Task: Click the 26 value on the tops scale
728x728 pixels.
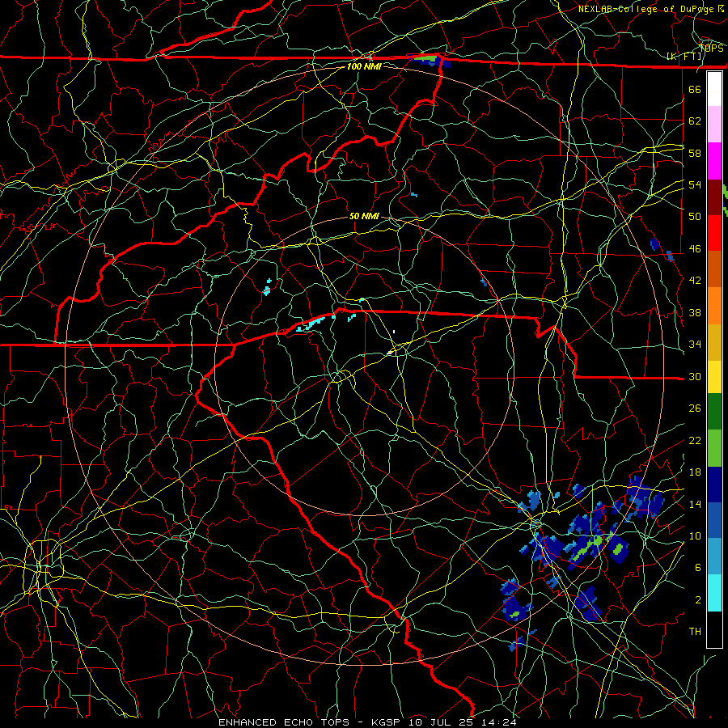Action: tap(695, 408)
